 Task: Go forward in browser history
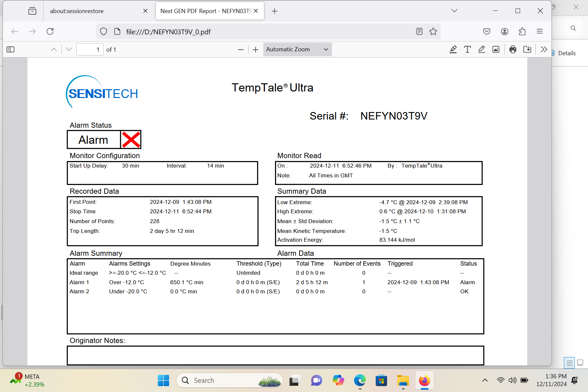coord(32,31)
